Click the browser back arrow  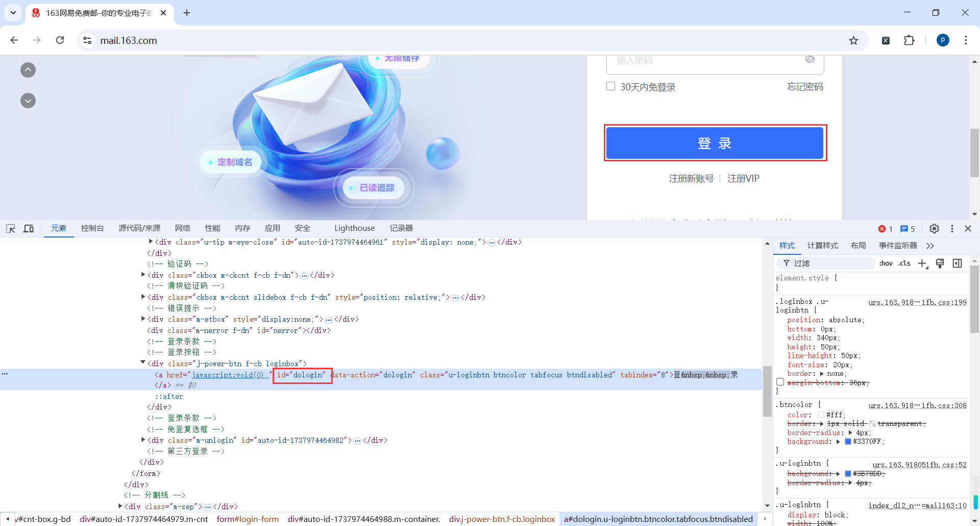click(x=14, y=40)
